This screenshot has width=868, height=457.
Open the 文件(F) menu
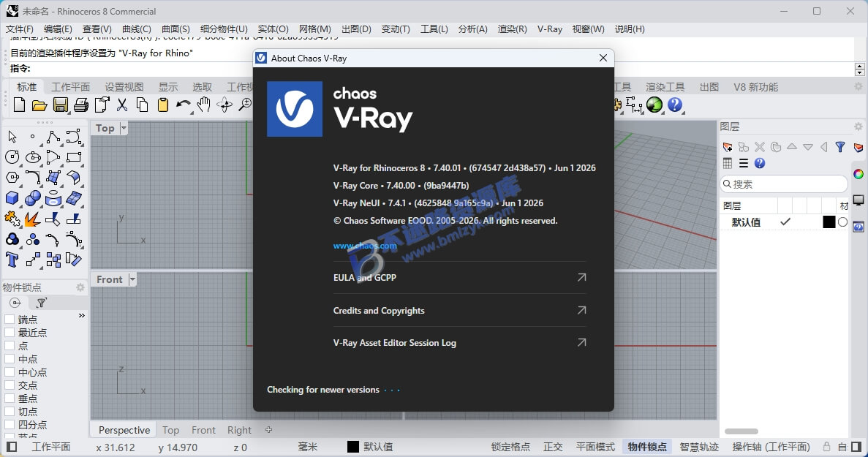click(x=19, y=29)
